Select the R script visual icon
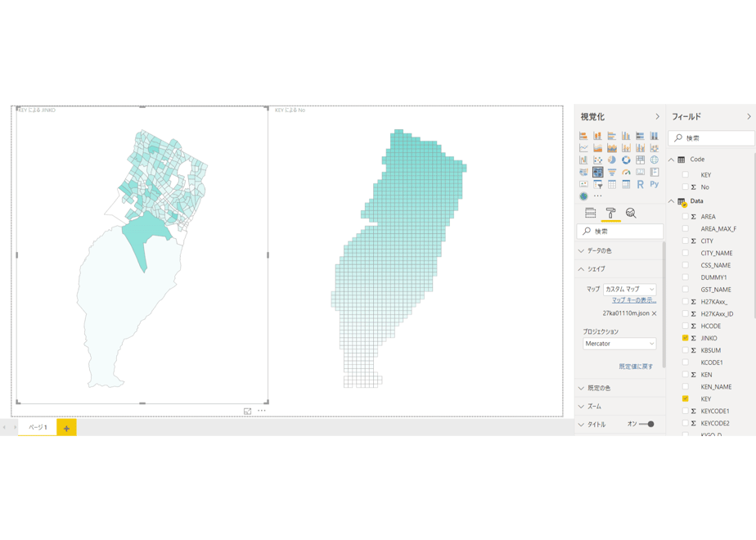The width and height of the screenshot is (756, 540). tap(640, 184)
